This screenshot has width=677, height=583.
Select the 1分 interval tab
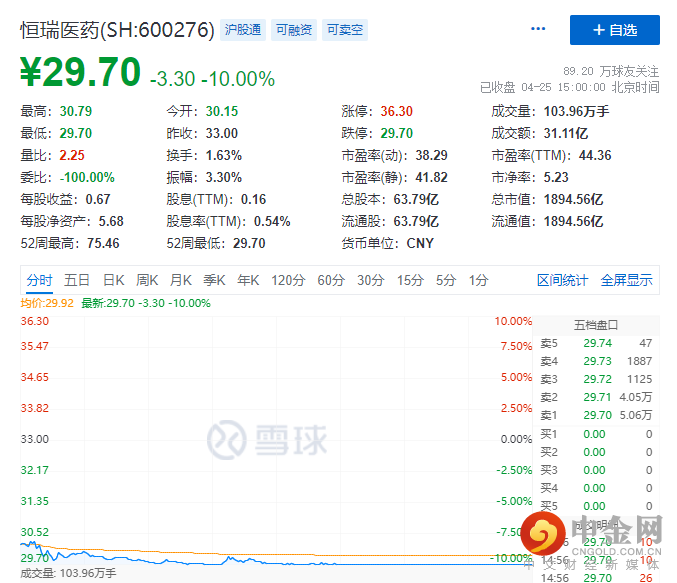click(478, 280)
